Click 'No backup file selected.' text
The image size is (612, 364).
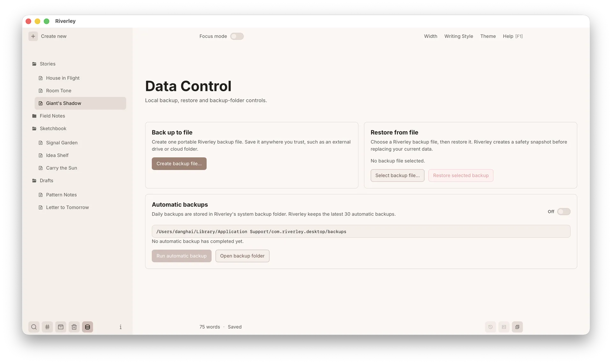click(398, 161)
